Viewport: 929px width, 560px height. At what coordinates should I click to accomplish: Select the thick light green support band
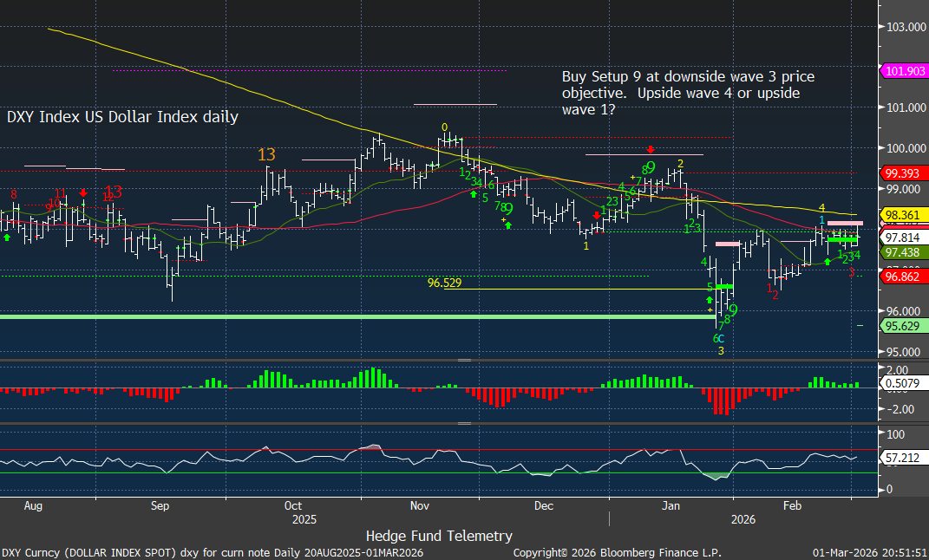pyautogui.click(x=347, y=317)
